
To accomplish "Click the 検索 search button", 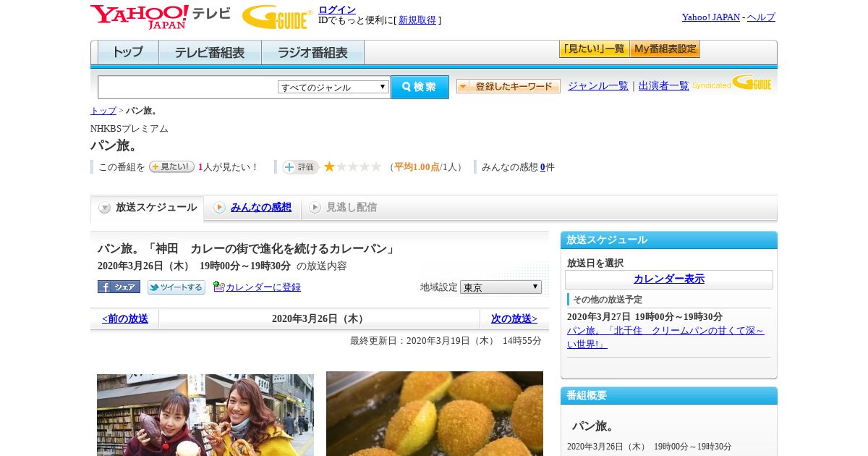I will click(420, 87).
